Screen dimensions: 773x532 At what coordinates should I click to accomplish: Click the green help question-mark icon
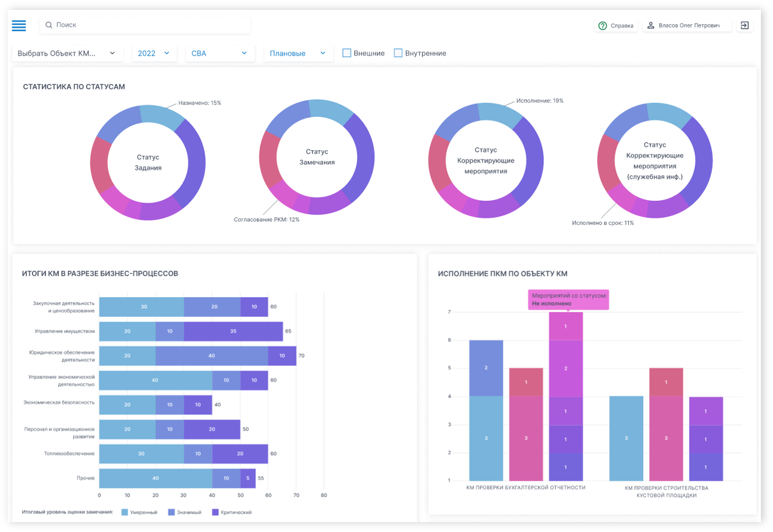click(x=602, y=26)
